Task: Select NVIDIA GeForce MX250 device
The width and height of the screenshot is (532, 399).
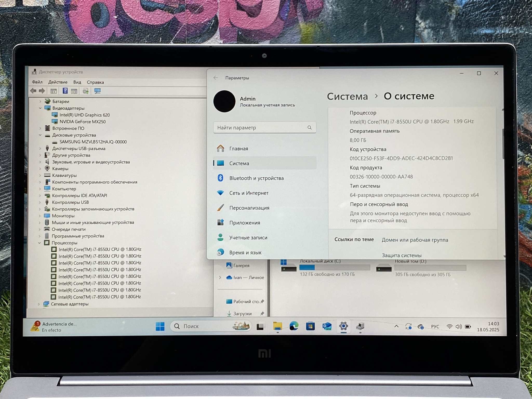Action: click(82, 122)
